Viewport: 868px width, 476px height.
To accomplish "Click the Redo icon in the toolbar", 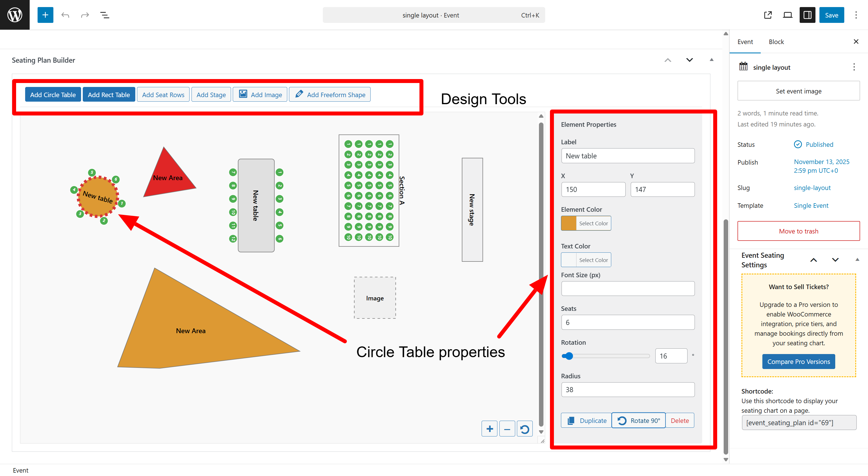I will (x=84, y=15).
